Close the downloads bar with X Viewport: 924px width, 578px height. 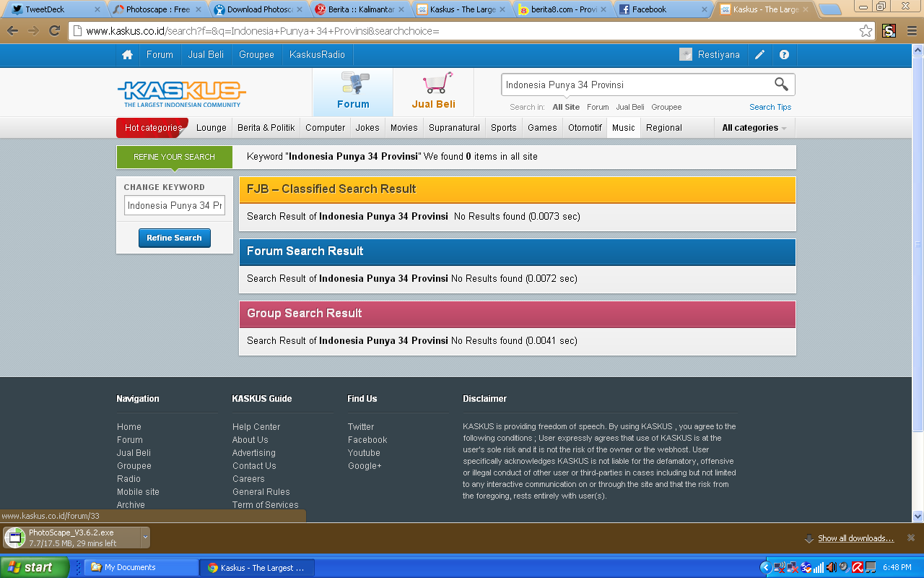pos(911,538)
